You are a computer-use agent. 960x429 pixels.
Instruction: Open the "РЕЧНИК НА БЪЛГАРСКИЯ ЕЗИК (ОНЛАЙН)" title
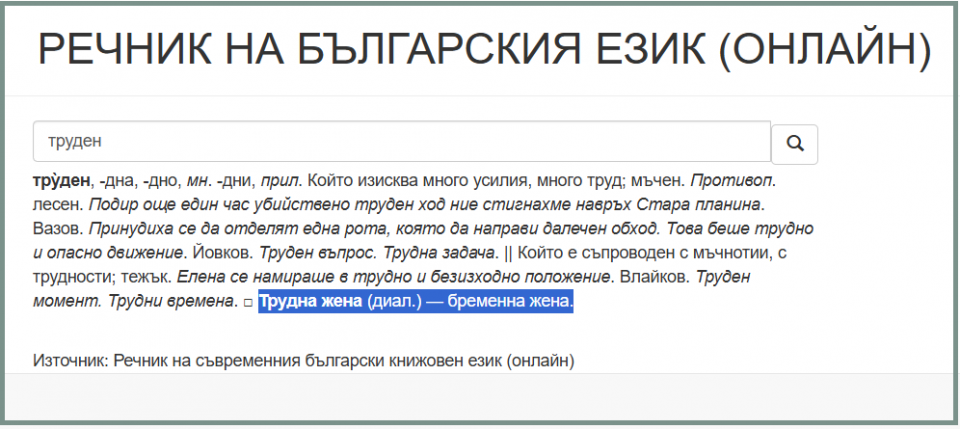485,48
